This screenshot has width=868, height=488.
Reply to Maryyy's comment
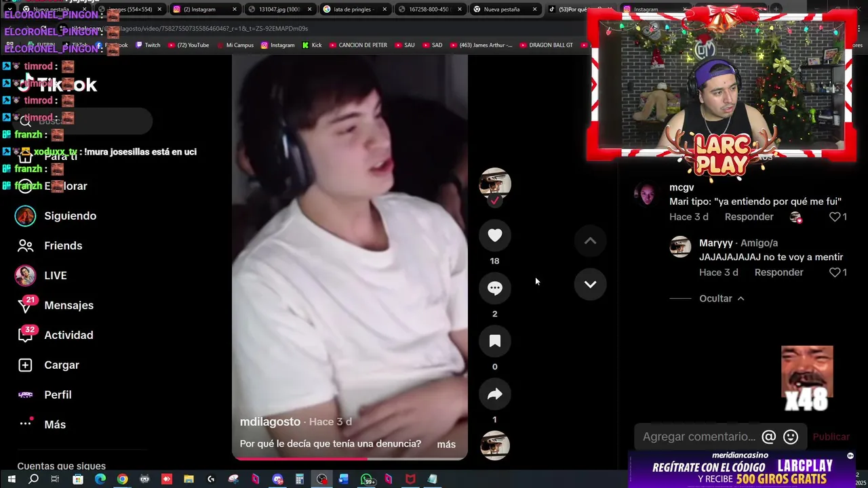[778, 272]
